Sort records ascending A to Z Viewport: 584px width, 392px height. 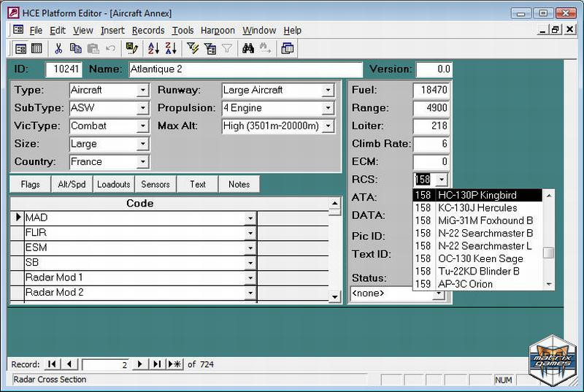[153, 48]
